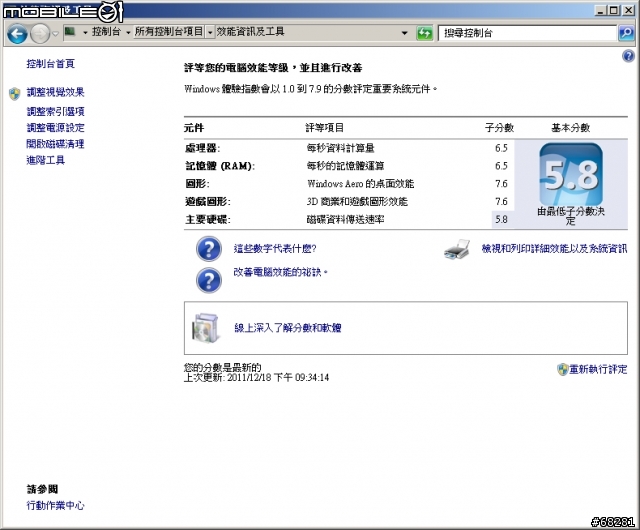Open 調整視覺效果 link
Screen dimensions: 640x530
pos(56,92)
